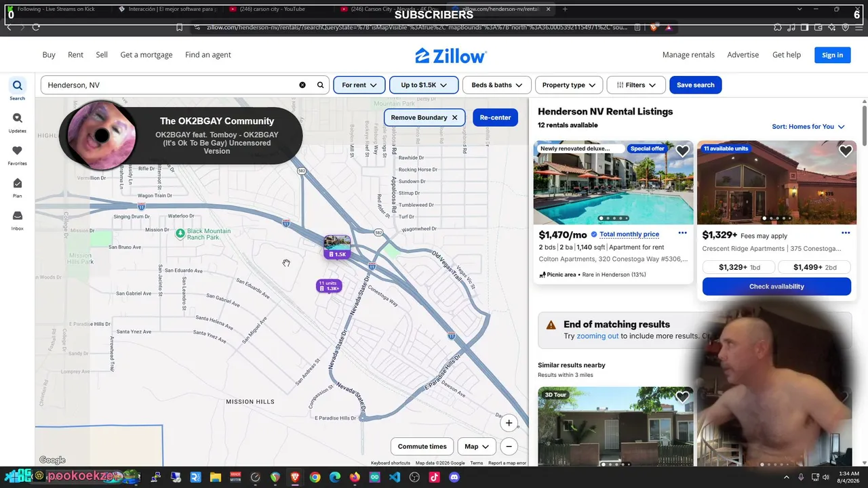This screenshot has width=868, height=488.
Task: Open the Total monthly price link
Action: click(x=629, y=235)
